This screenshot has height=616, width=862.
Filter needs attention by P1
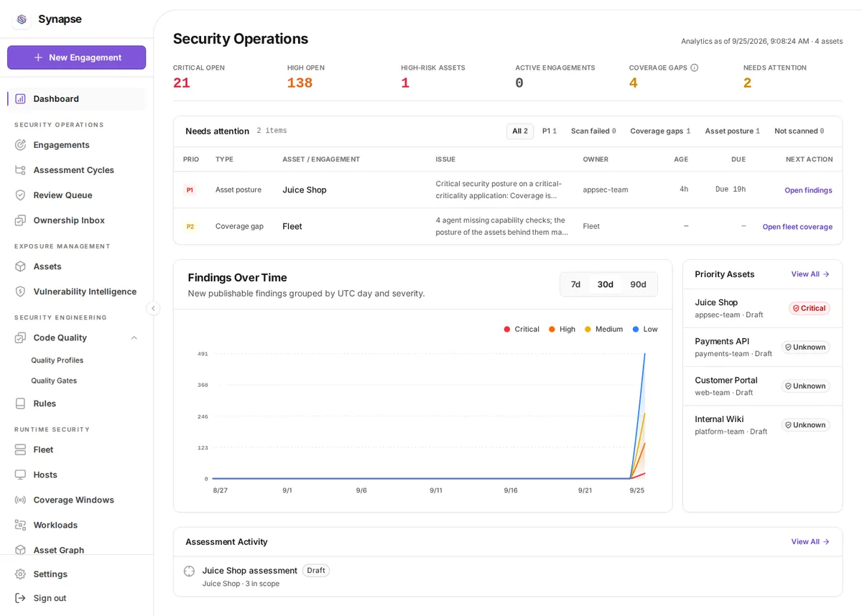(x=550, y=131)
